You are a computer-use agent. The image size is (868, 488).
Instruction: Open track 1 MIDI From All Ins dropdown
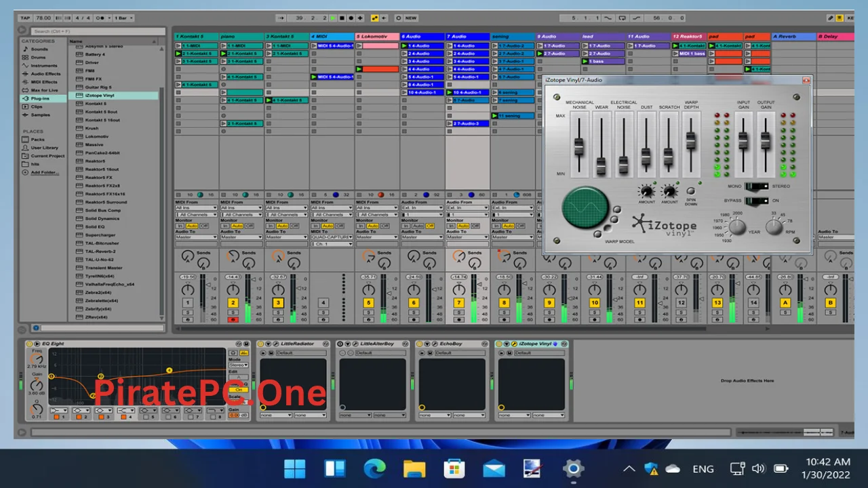tap(196, 208)
